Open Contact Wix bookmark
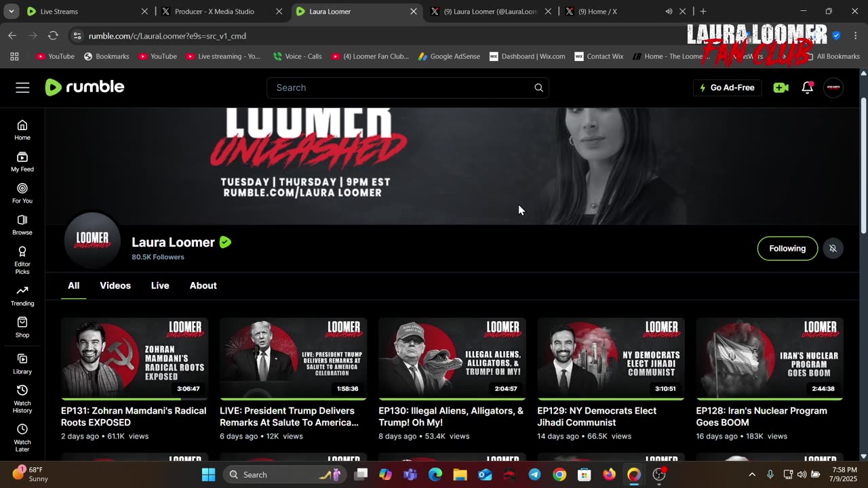Screen dimensions: 868x488 pos(599,56)
